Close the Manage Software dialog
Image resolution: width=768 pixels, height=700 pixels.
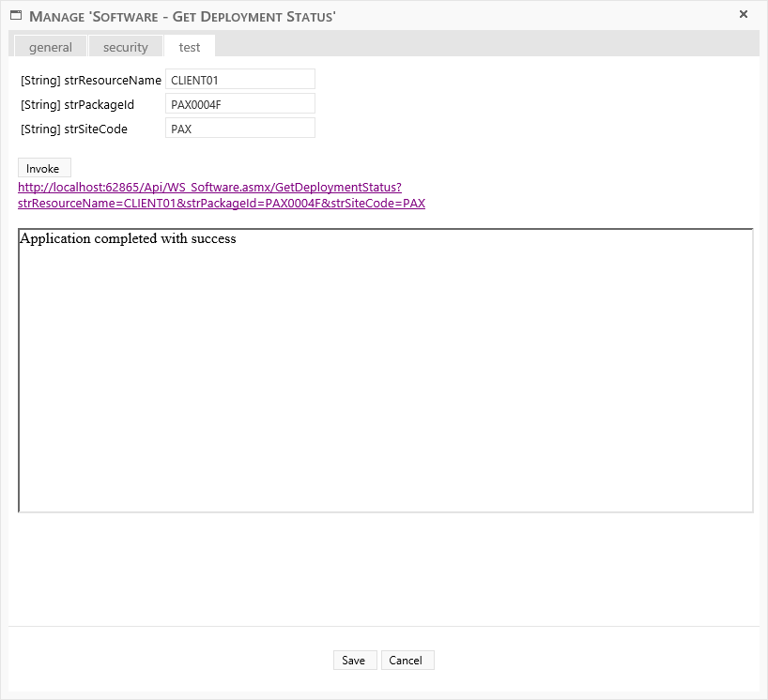[x=744, y=14]
